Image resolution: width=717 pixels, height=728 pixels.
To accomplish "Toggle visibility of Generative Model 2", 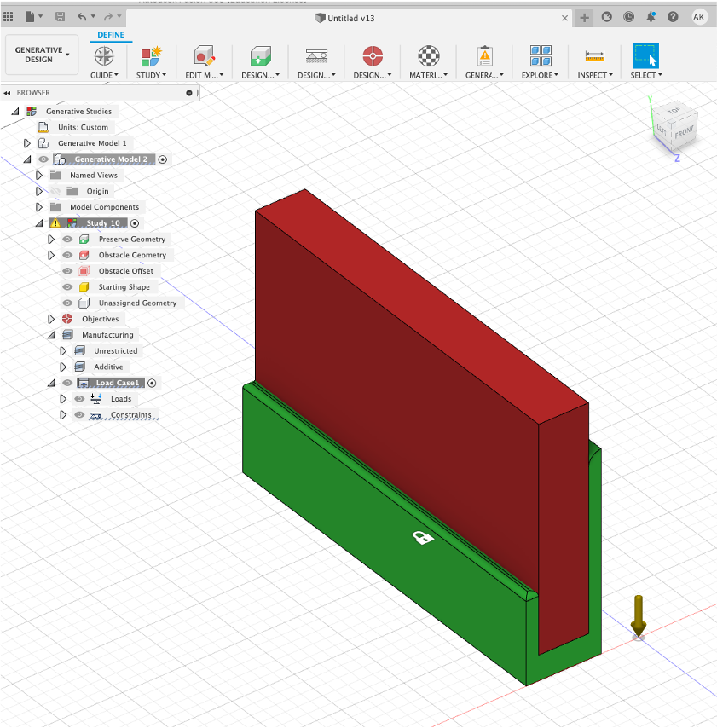I will [43, 159].
